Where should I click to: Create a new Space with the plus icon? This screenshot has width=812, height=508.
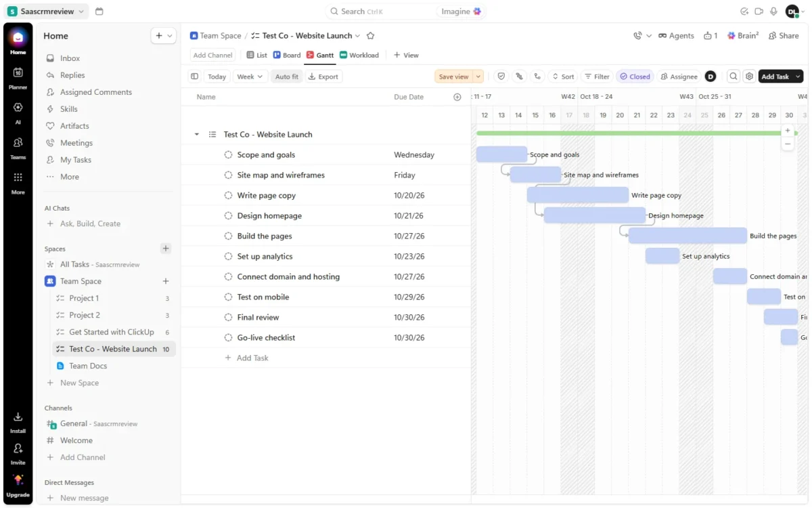(166, 249)
